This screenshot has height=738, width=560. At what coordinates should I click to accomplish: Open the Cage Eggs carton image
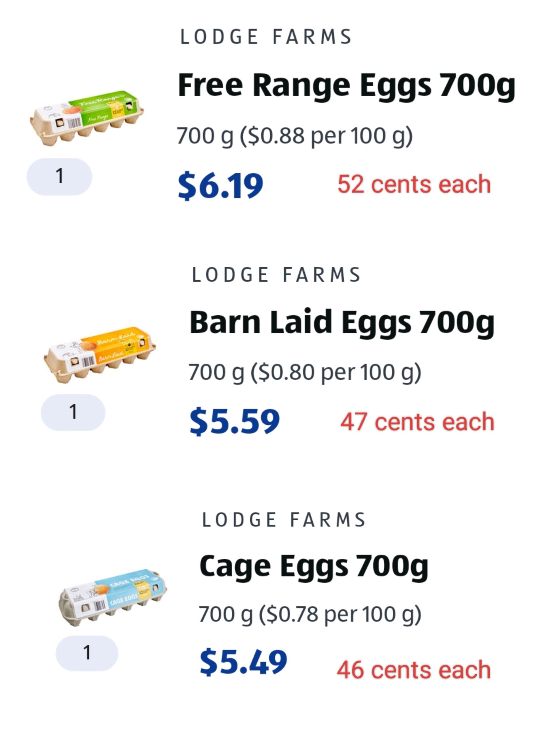[x=113, y=597]
